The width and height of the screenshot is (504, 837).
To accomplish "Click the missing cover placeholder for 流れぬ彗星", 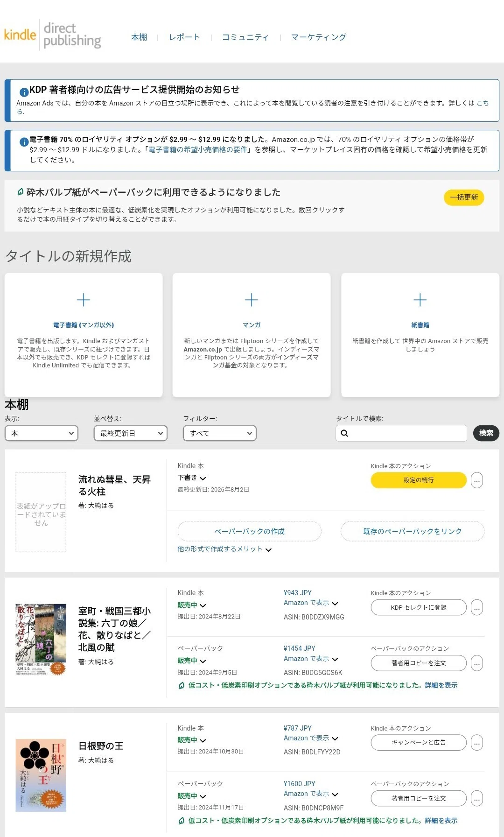I will coord(41,512).
